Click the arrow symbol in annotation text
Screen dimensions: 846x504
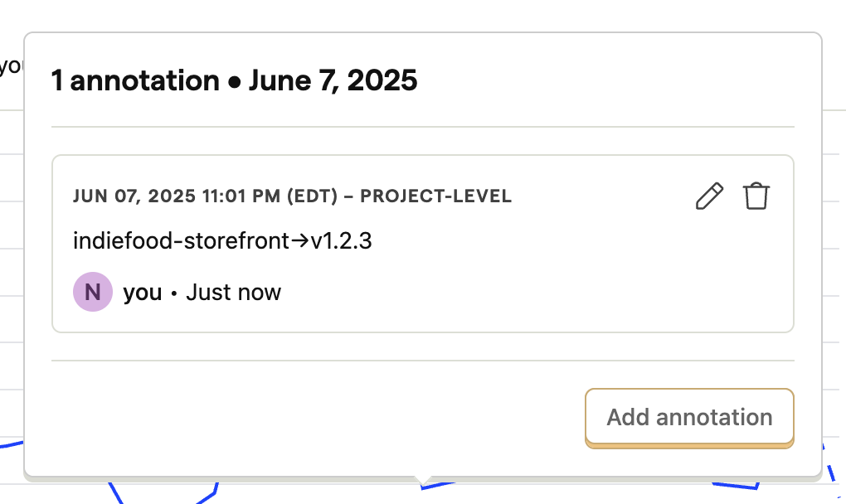[x=300, y=241]
